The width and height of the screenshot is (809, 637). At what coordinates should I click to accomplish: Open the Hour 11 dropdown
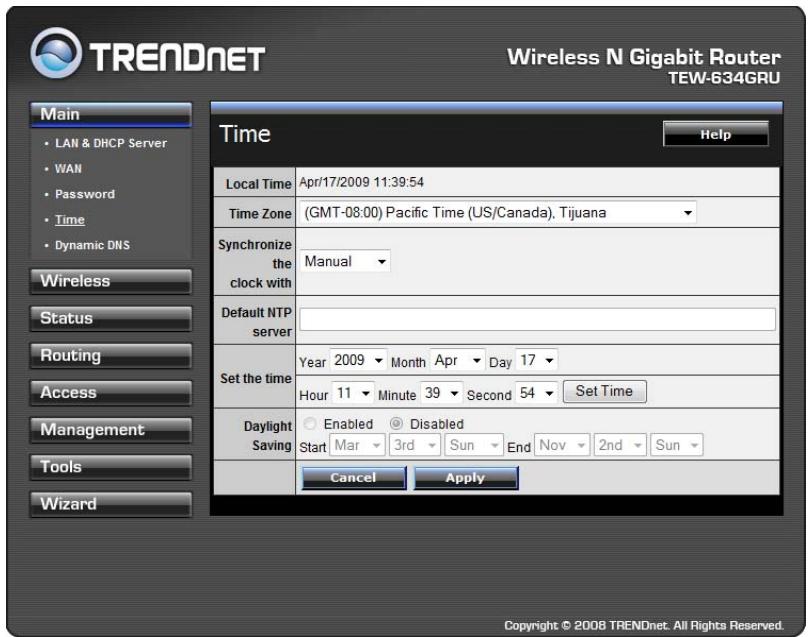[x=353, y=394]
